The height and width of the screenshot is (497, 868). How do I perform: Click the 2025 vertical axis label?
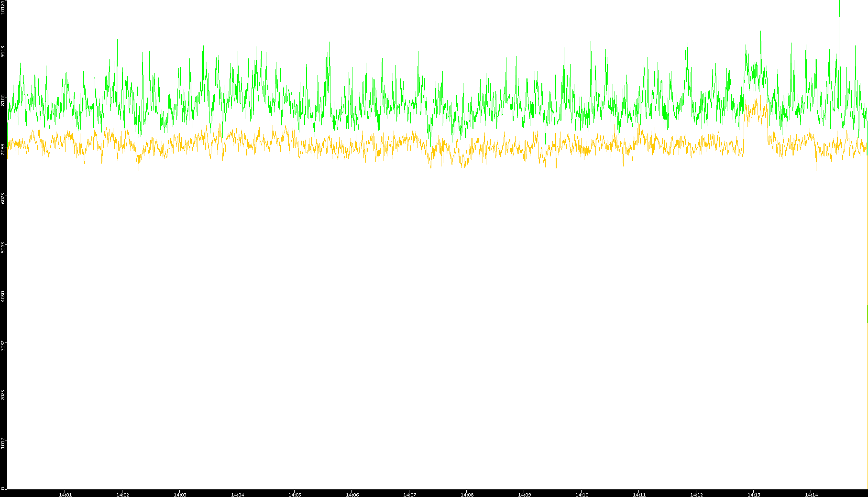click(3, 394)
